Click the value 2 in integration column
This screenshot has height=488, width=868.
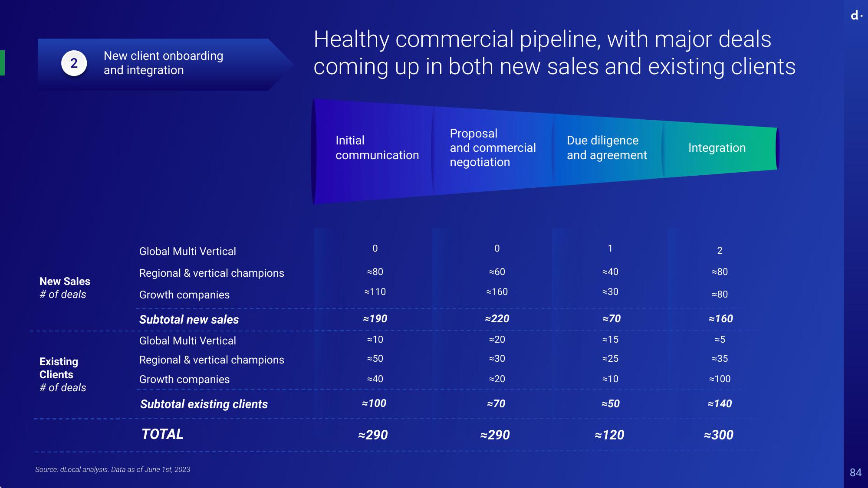(720, 251)
